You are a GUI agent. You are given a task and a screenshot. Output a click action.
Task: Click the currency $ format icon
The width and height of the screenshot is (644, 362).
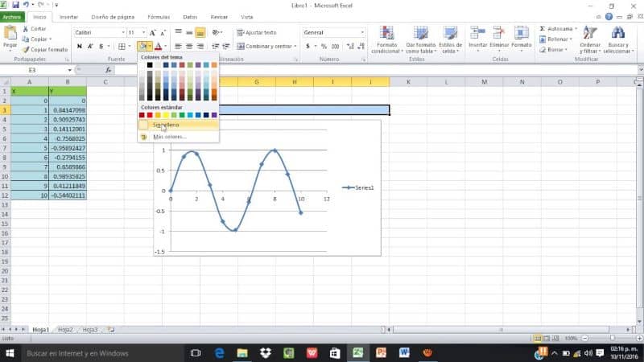tap(308, 47)
